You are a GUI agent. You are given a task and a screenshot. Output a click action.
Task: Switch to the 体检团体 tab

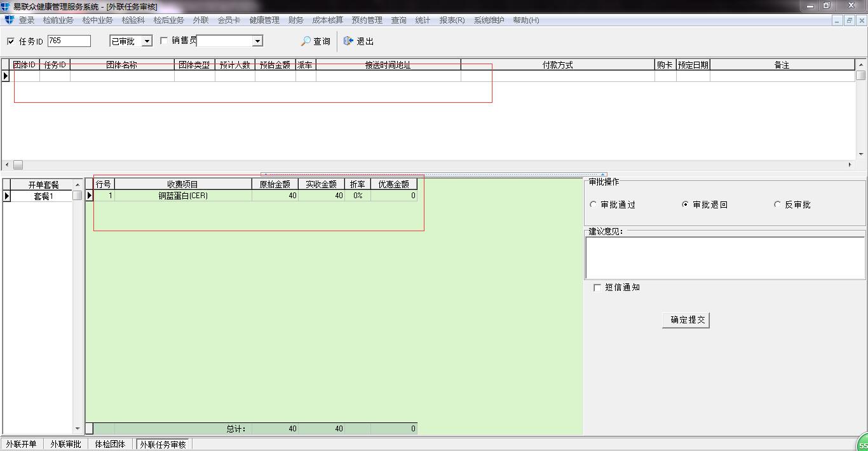(111, 444)
